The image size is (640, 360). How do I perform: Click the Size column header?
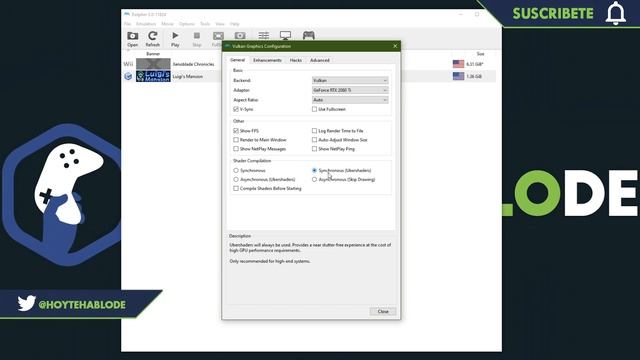pyautogui.click(x=480, y=54)
